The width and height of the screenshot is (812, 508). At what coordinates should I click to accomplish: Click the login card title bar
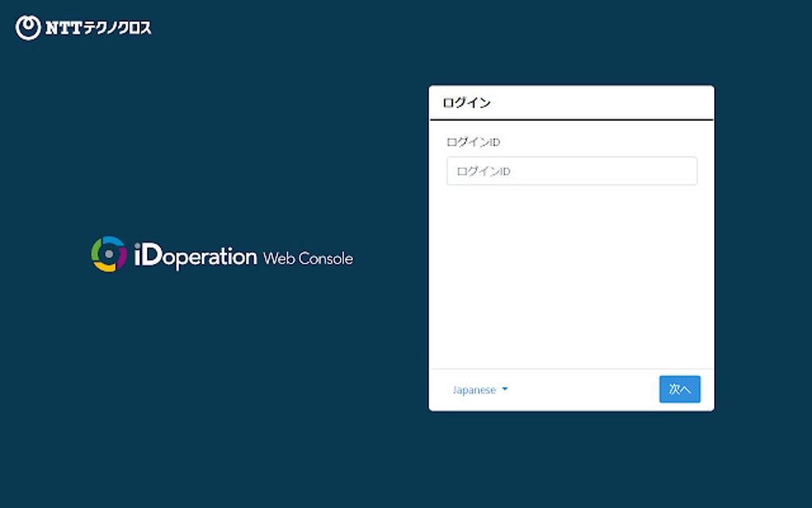click(571, 102)
